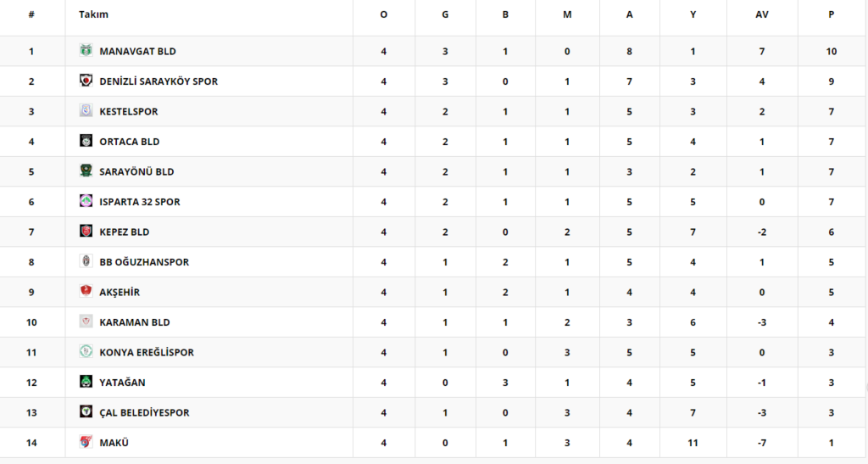Screen dimensions: 868x464
Task: Click the Denizli Sarayköy Spor crest icon
Action: (x=86, y=81)
